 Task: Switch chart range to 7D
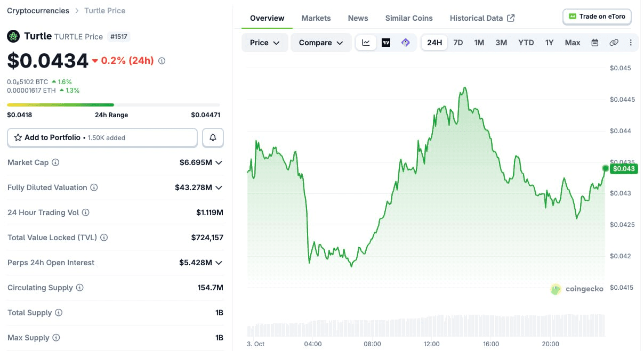point(458,43)
